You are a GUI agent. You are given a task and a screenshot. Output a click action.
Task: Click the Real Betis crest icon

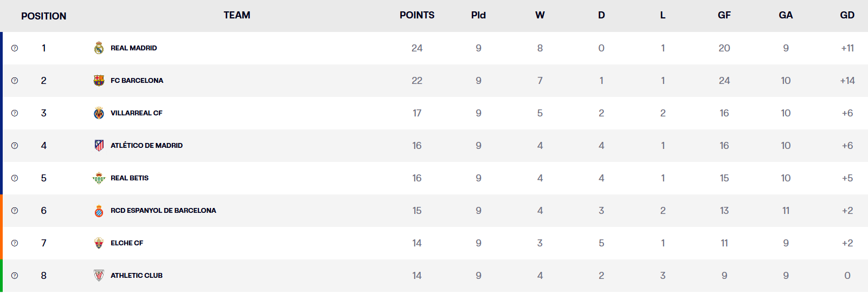coord(99,178)
